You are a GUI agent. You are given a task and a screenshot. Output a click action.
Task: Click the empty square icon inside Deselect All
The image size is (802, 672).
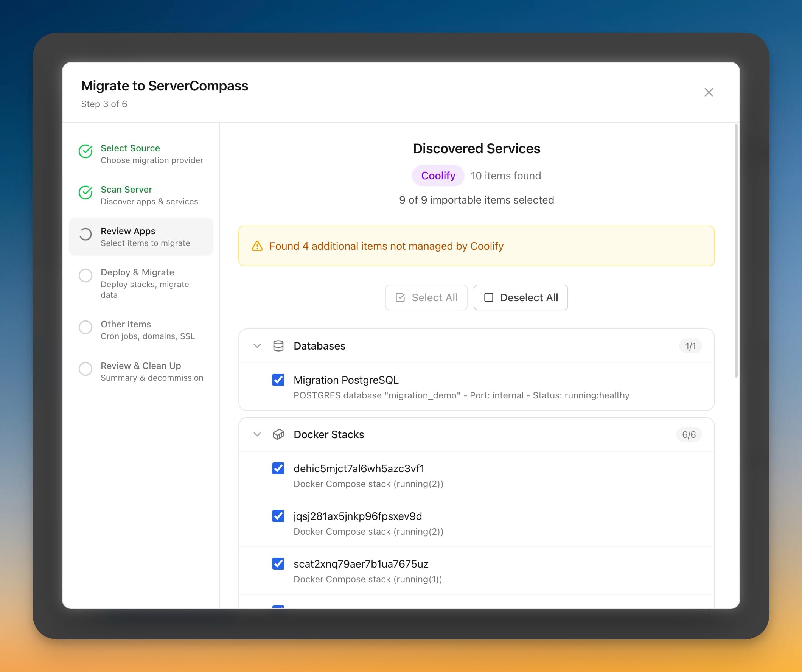pyautogui.click(x=489, y=298)
